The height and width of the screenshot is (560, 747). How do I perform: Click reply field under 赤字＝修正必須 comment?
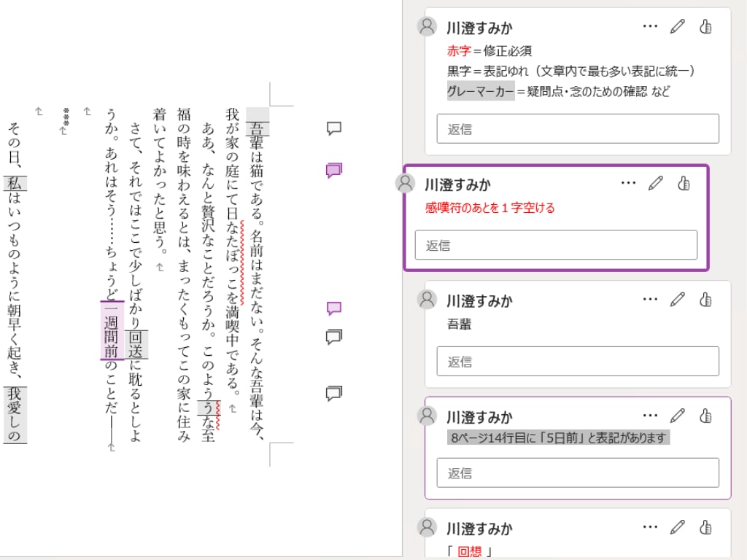pos(578,128)
